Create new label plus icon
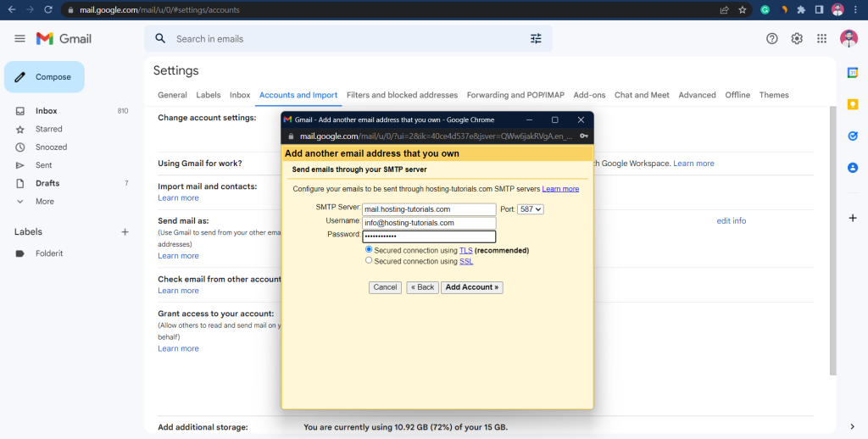Screen dimensions: 868x439 (x=125, y=232)
